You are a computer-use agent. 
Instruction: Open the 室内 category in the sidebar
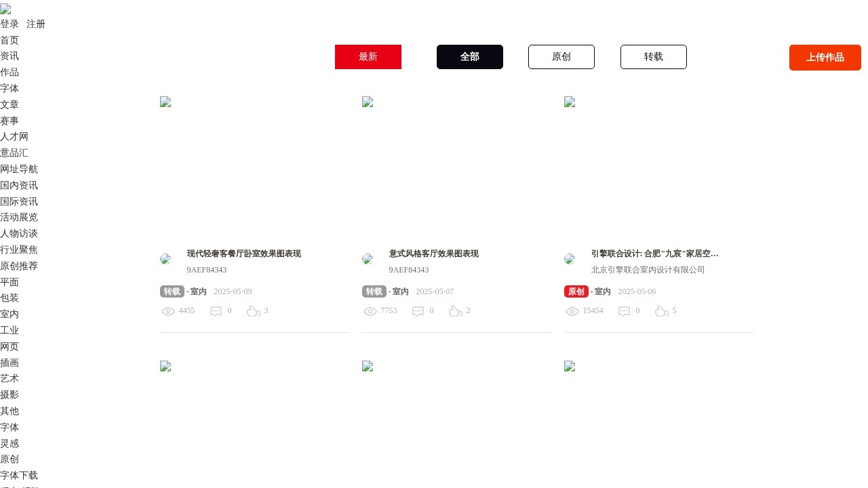click(x=9, y=314)
